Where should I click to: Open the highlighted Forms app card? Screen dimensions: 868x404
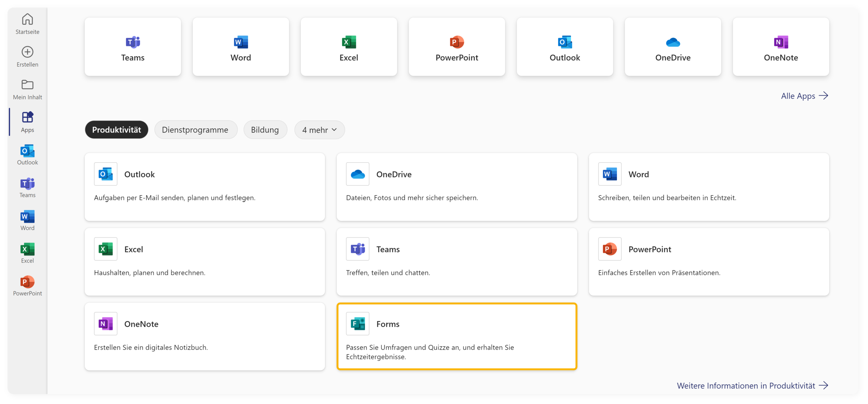coord(456,336)
